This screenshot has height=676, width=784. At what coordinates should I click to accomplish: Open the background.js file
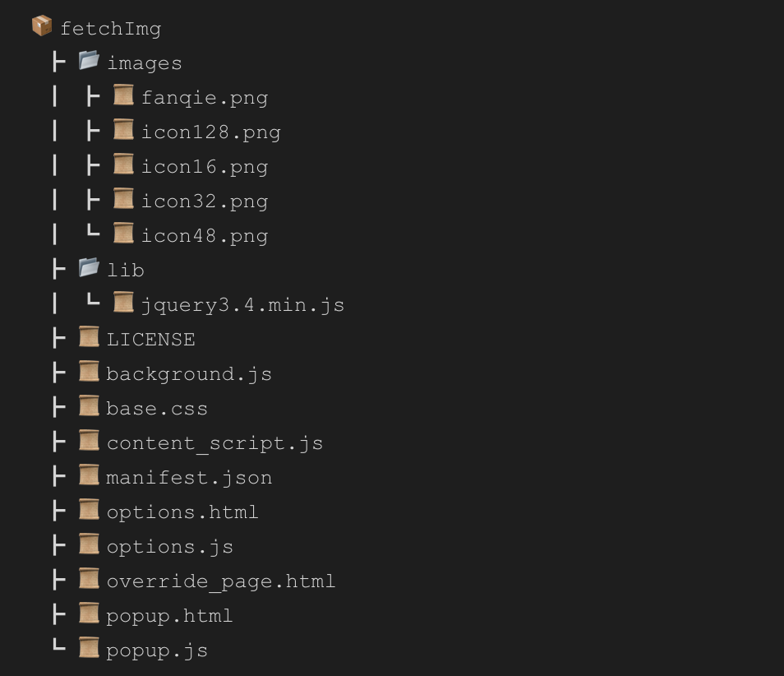click(x=188, y=374)
